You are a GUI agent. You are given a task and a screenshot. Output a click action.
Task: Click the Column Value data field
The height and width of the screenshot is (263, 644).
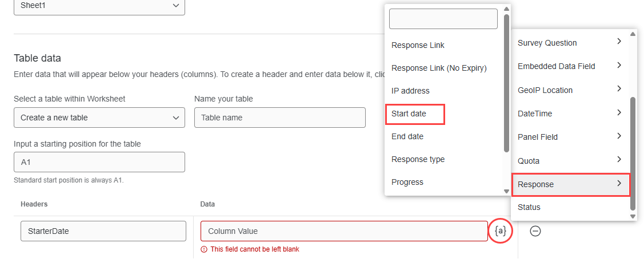344,231
